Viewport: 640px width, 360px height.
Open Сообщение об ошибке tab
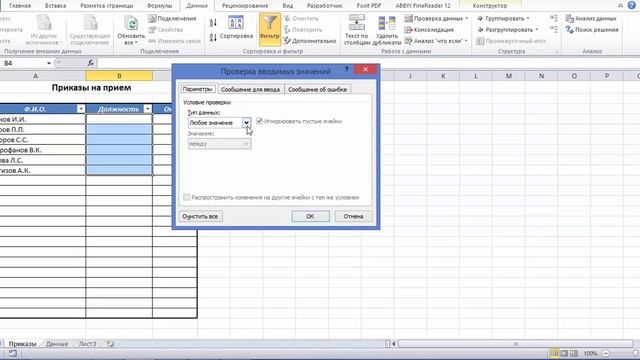click(317, 89)
